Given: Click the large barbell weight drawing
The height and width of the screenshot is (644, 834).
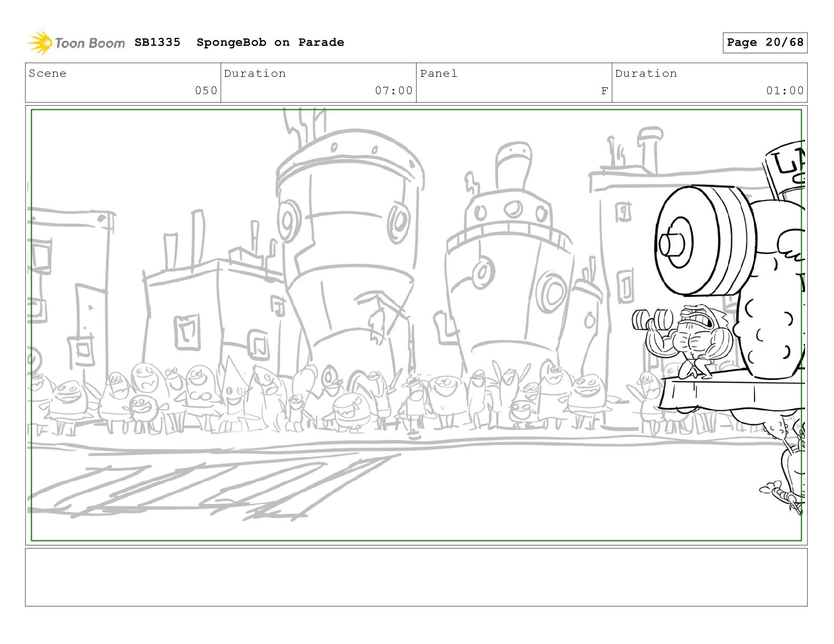Looking at the screenshot, I should click(x=706, y=241).
